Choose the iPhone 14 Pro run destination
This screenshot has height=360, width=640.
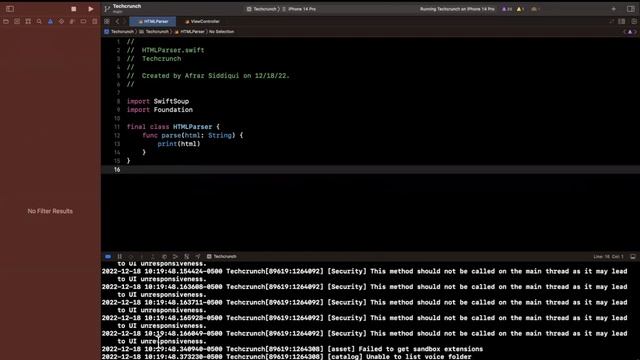point(300,9)
